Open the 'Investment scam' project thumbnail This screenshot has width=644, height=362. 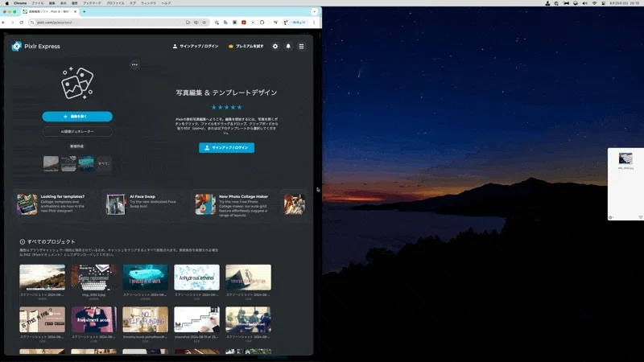93,319
